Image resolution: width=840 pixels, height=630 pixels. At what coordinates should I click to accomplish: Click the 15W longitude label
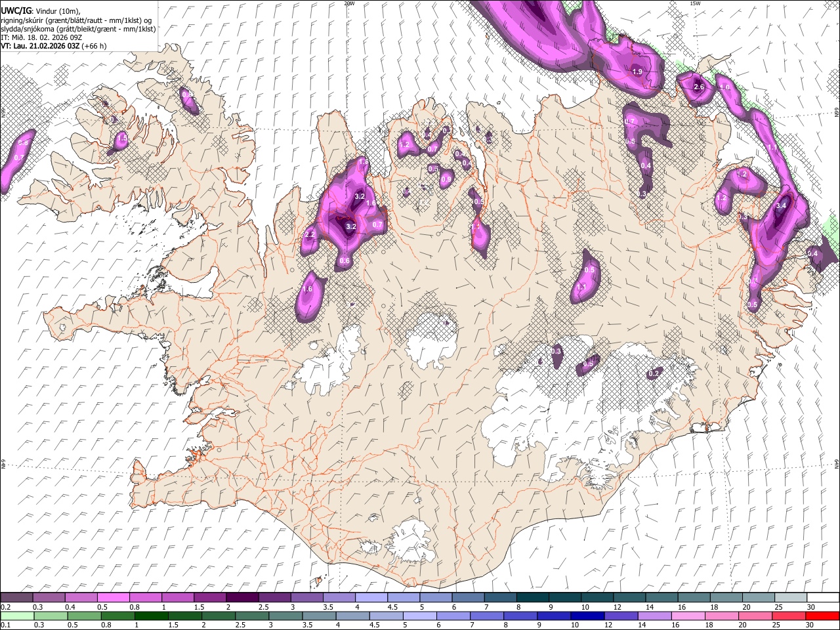[696, 3]
